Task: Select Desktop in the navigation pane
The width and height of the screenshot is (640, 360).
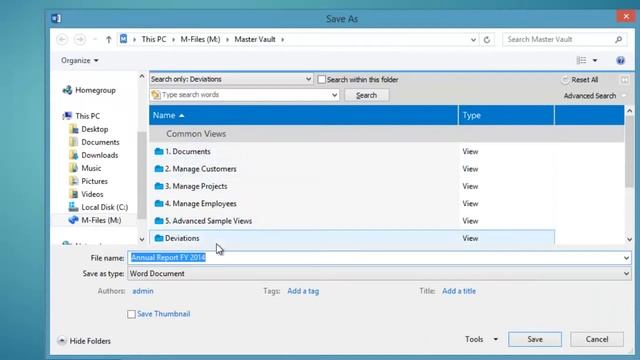Action: [x=95, y=129]
